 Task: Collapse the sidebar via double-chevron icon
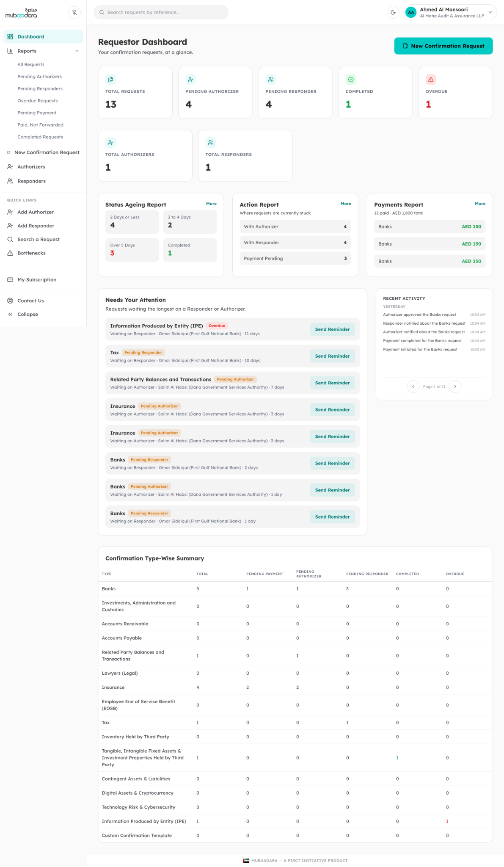click(10, 314)
